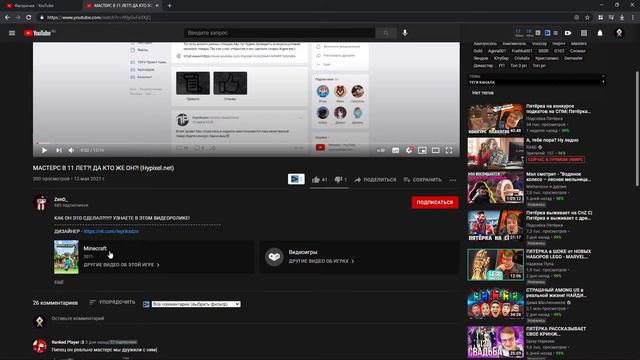The width and height of the screenshot is (640, 360).
Task: Click ПОДЕЛИТЬСЯ share button
Action: 375,180
